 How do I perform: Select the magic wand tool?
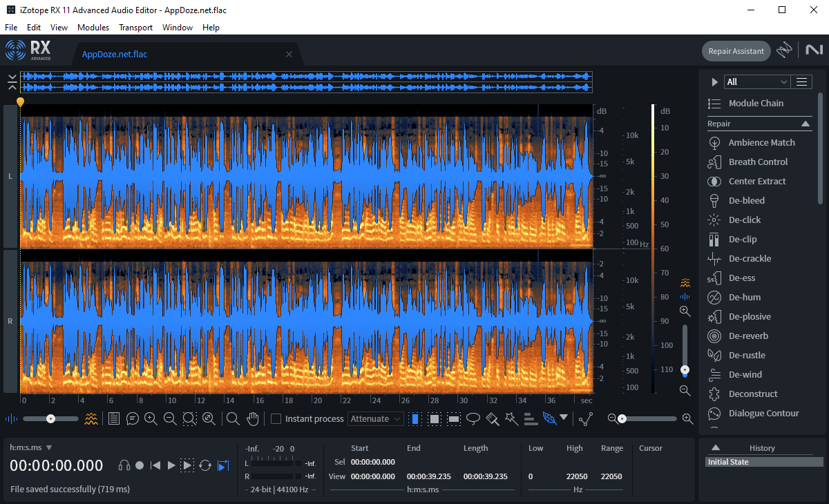511,418
